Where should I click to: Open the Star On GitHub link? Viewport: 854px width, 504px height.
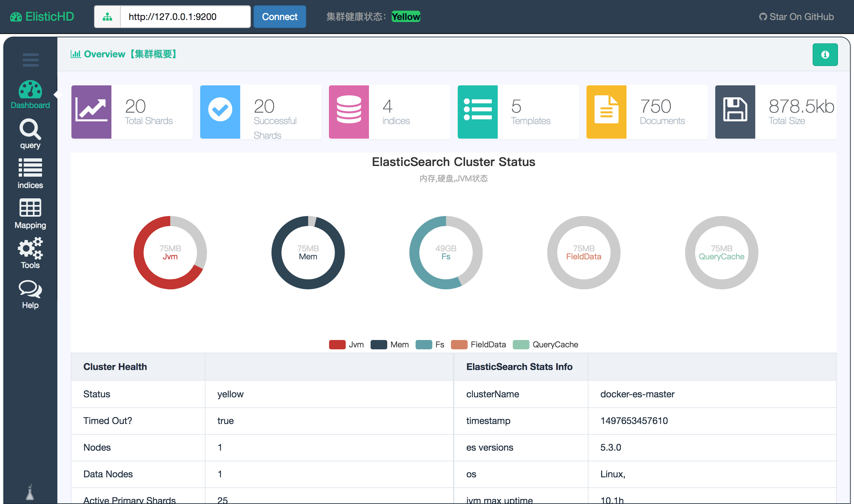click(x=796, y=17)
